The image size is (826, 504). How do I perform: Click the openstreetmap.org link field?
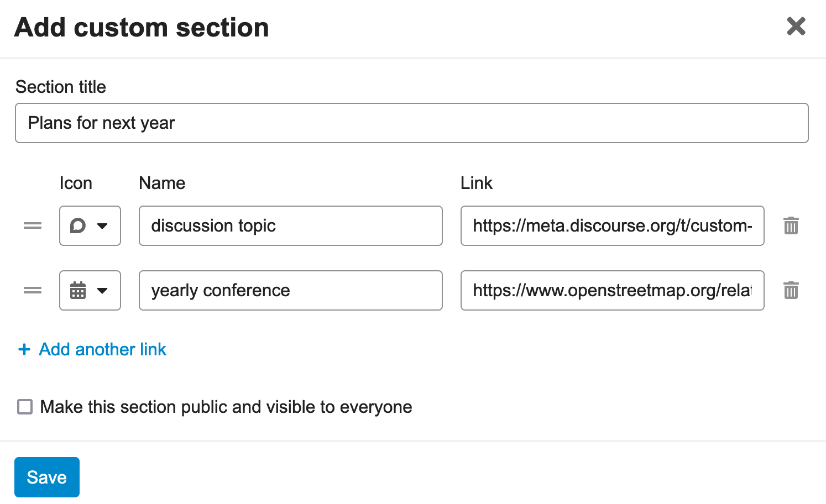[612, 290]
